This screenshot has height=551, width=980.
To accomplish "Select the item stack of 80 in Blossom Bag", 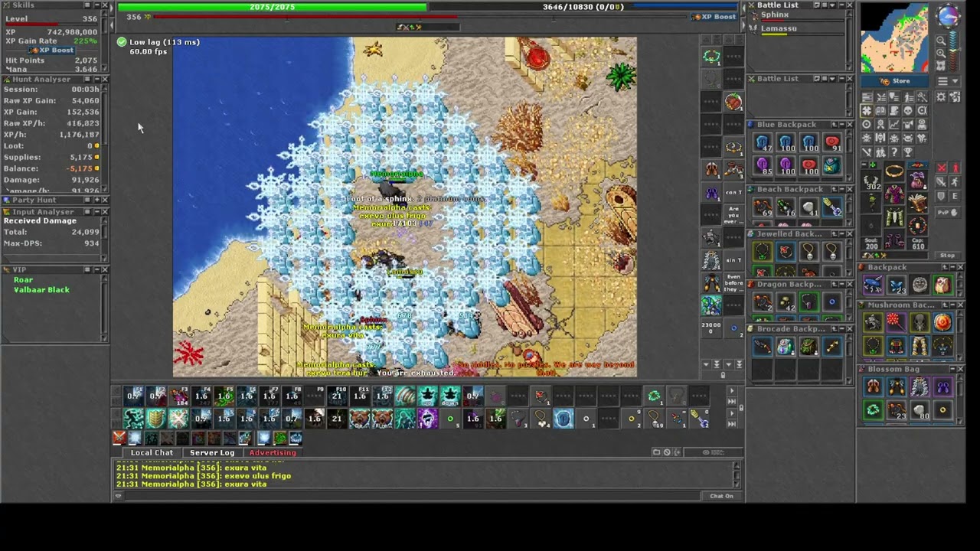I will (920, 411).
